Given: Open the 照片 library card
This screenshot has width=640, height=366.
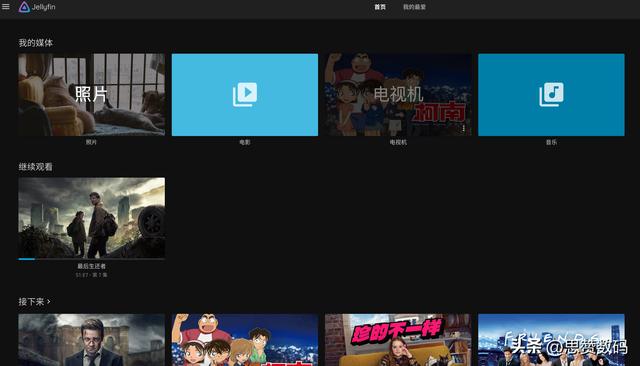Looking at the screenshot, I should 91,95.
